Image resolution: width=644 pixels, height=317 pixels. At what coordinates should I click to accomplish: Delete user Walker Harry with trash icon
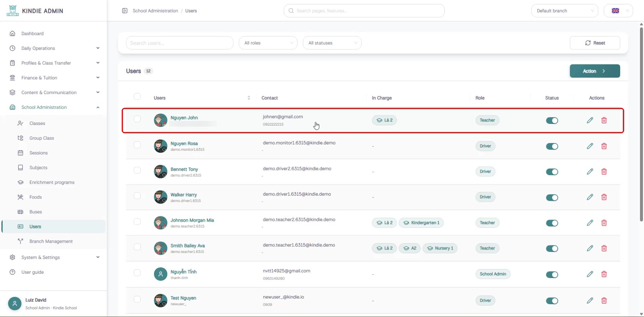(604, 197)
